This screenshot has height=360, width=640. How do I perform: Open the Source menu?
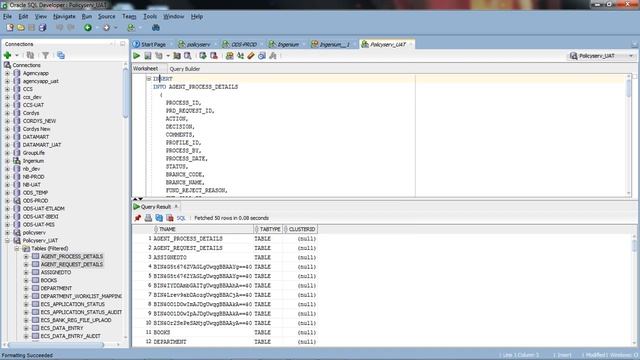(107, 16)
